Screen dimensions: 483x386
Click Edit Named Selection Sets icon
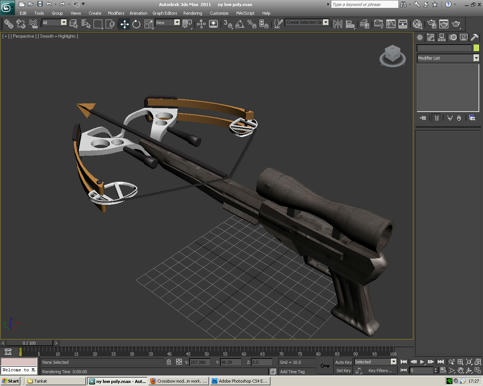pyautogui.click(x=278, y=24)
